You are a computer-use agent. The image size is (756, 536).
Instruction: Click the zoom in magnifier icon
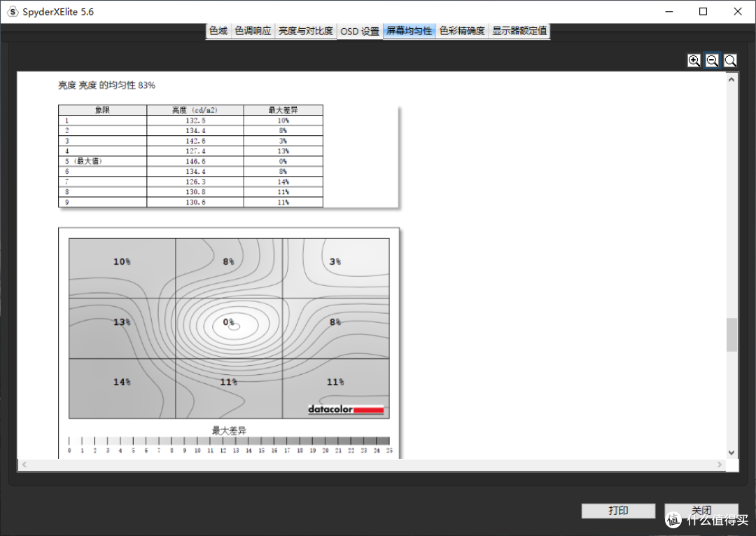pos(694,61)
